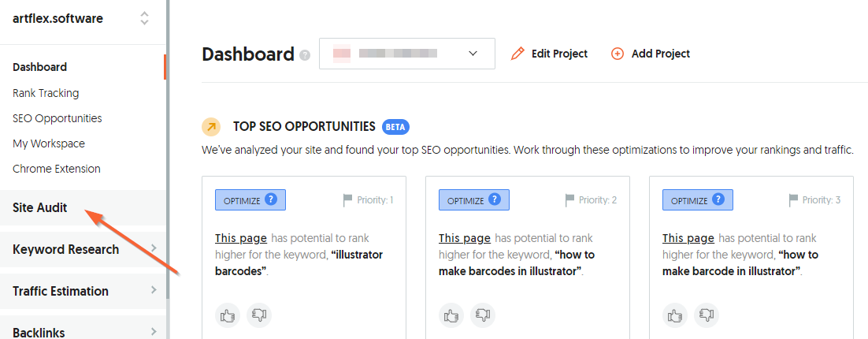
Task: Expand the Backlinks section
Action: click(83, 330)
